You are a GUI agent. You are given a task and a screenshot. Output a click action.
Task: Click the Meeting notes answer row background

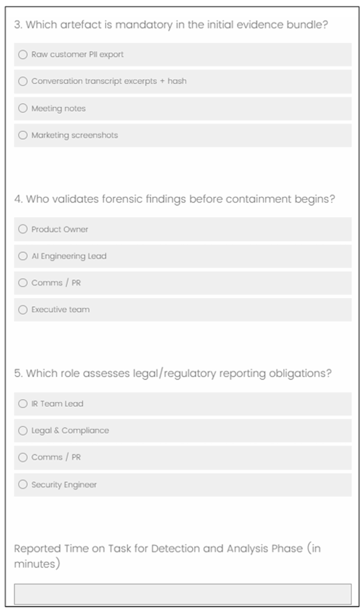[183, 109]
